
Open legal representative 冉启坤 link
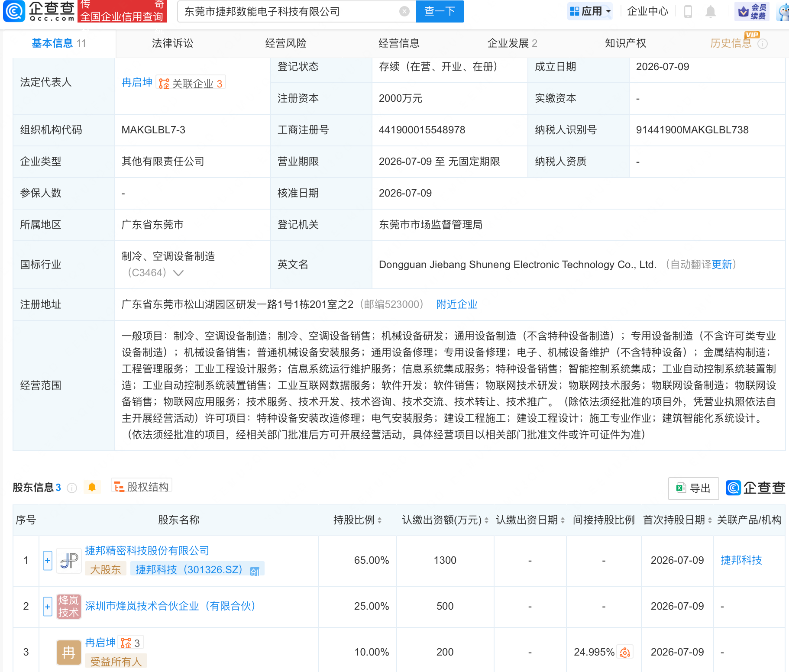coord(137,82)
